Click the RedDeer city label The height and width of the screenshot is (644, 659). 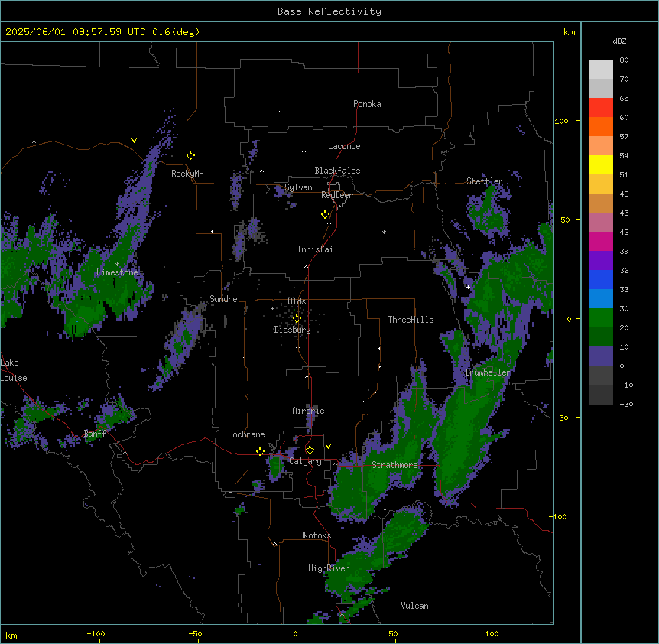click(x=336, y=195)
